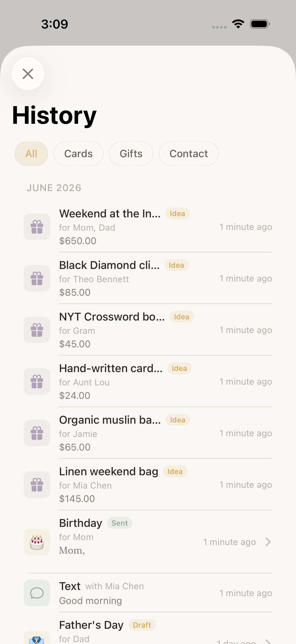296x644 pixels.
Task: Tap gift icon for Organic muslin entry
Action: pyautogui.click(x=37, y=433)
